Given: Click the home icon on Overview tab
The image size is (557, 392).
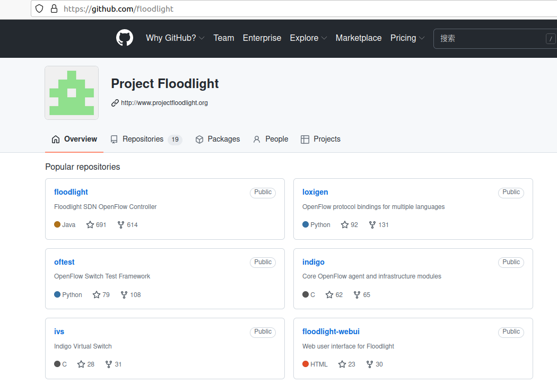Looking at the screenshot, I should [x=56, y=139].
